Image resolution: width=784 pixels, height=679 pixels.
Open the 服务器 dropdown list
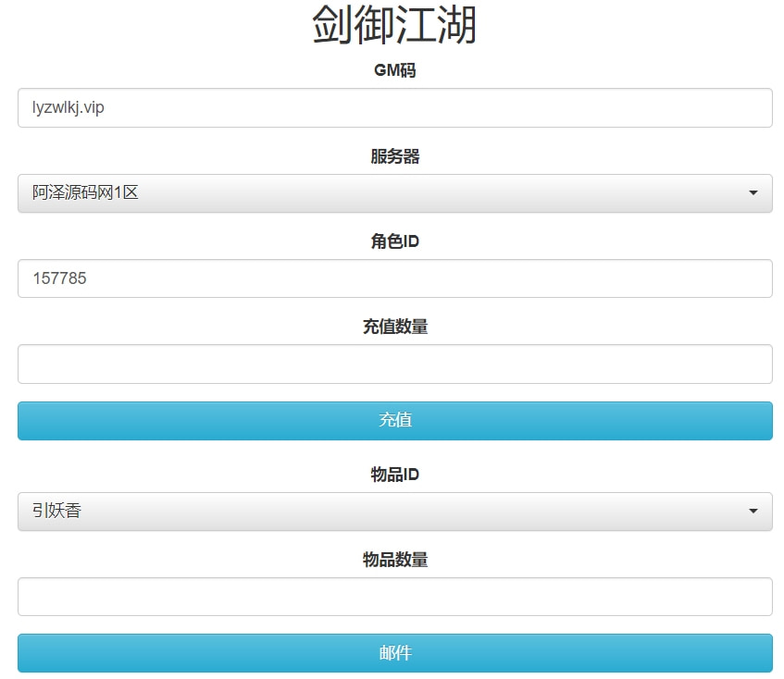394,193
